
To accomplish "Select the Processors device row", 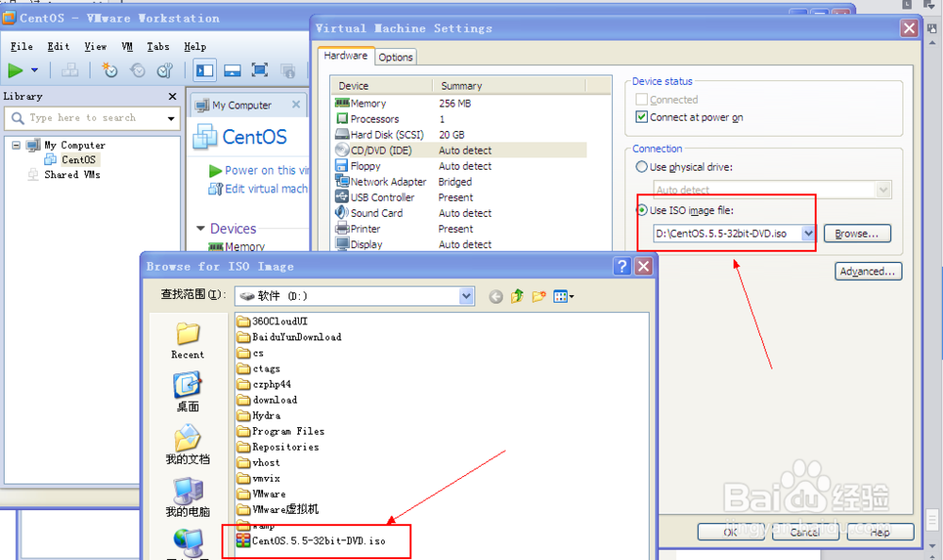I will pos(460,119).
